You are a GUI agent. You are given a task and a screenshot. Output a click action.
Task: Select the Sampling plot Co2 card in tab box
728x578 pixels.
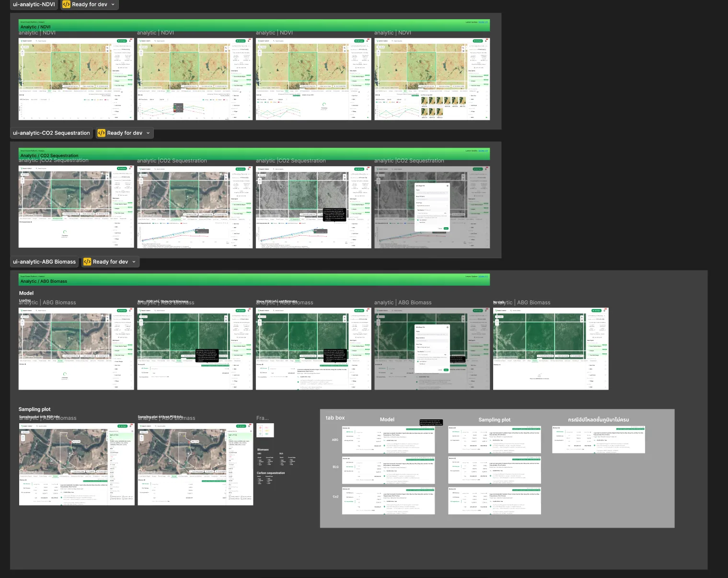[x=495, y=501]
